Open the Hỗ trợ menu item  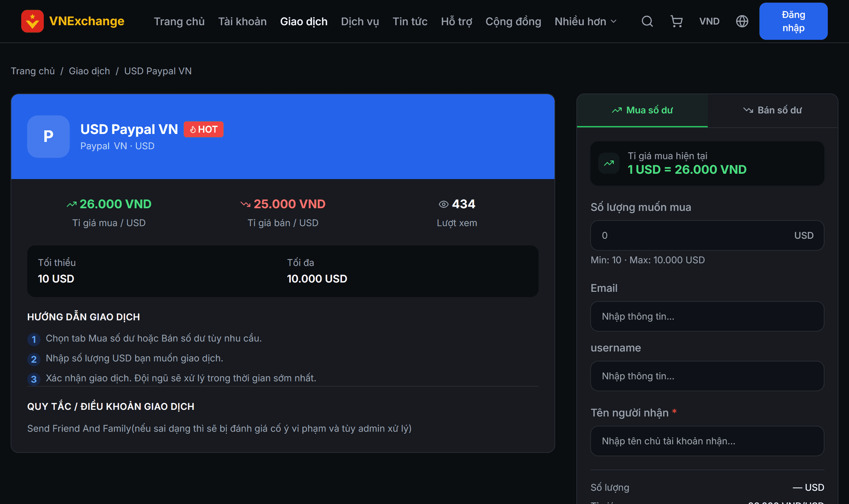coord(456,21)
